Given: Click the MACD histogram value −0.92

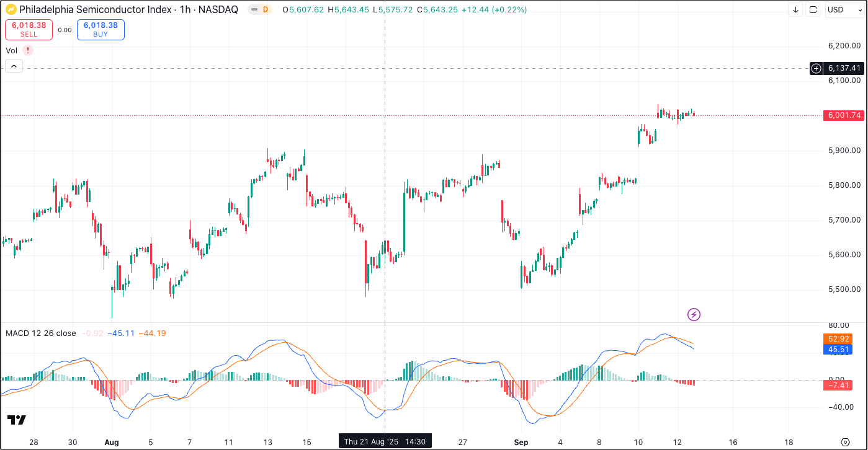Looking at the screenshot, I should (x=92, y=333).
